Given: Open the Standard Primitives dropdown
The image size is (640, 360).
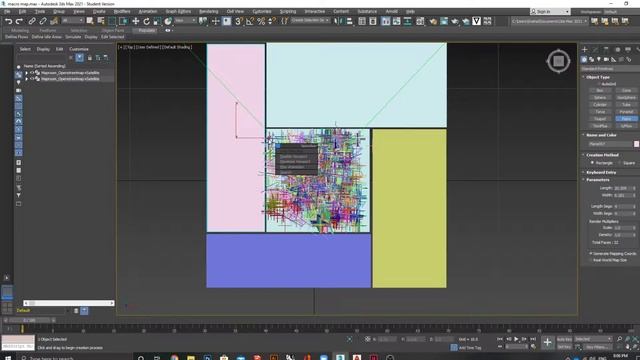Looking at the screenshot, I should tap(610, 69).
